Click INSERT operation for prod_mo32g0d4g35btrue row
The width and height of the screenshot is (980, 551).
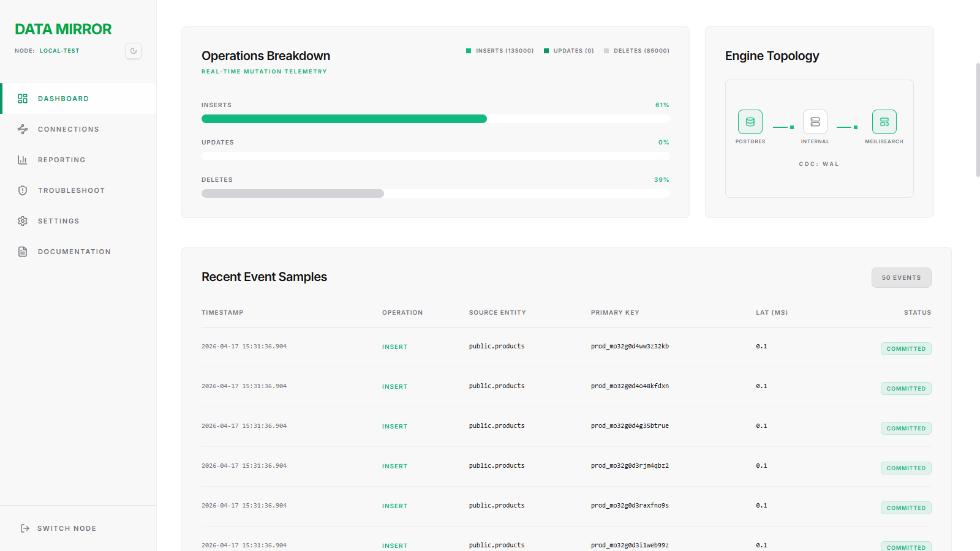click(x=394, y=427)
